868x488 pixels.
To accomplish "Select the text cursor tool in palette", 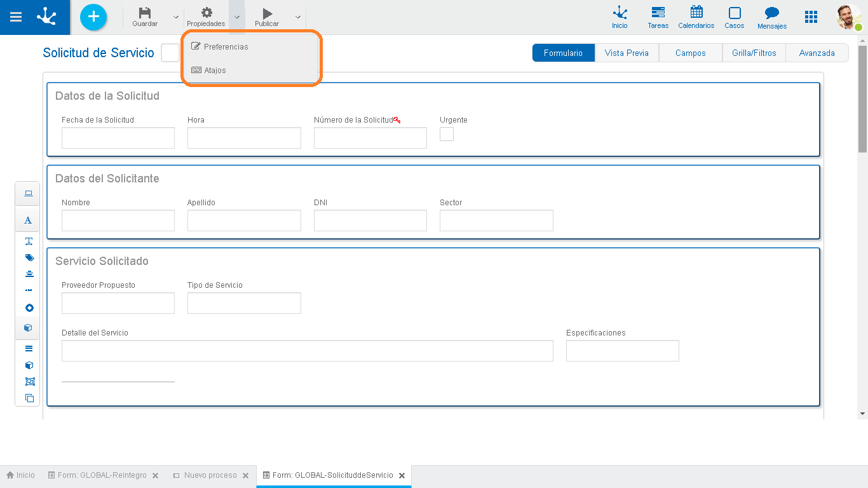I will click(29, 241).
